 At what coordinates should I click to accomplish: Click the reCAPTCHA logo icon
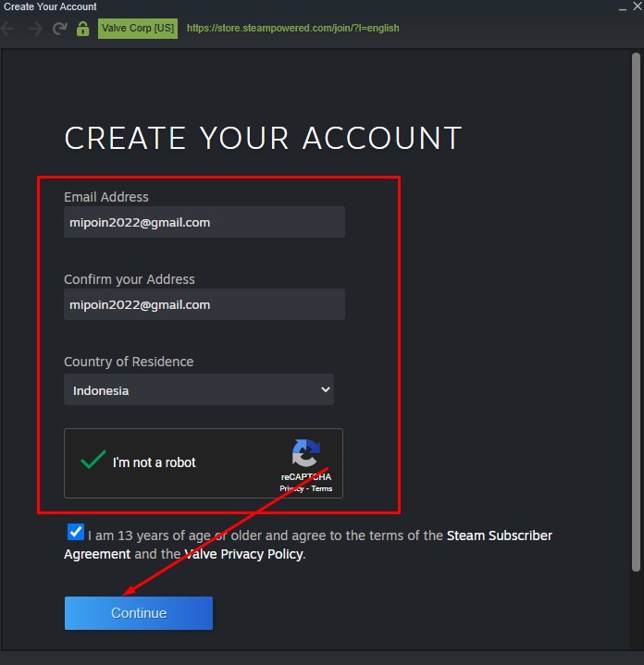[x=305, y=454]
